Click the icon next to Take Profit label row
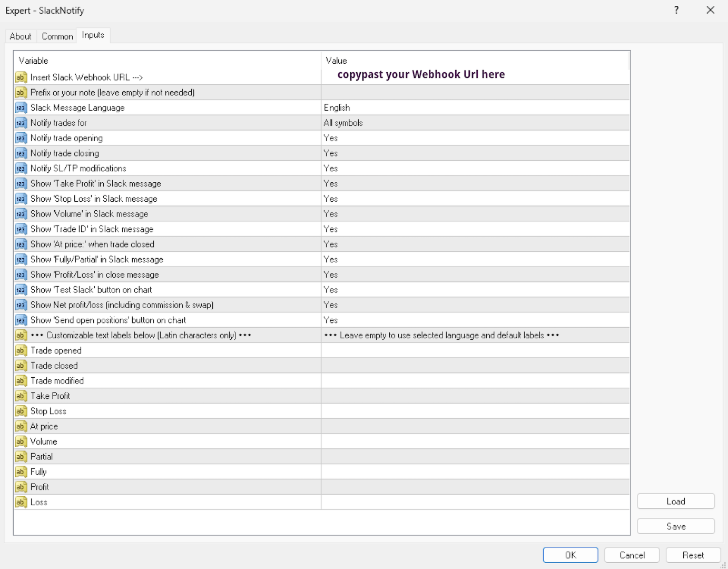The height and width of the screenshot is (569, 728). click(21, 396)
